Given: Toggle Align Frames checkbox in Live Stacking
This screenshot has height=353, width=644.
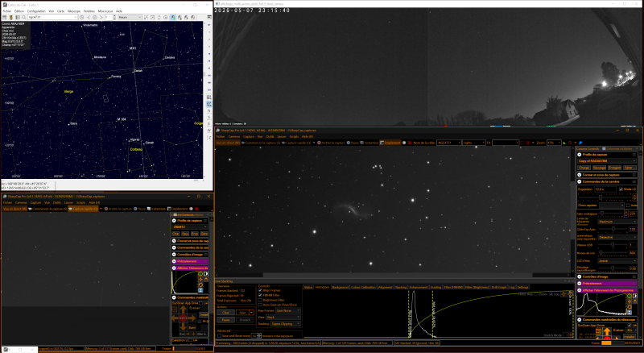Looking at the screenshot, I should (260, 290).
